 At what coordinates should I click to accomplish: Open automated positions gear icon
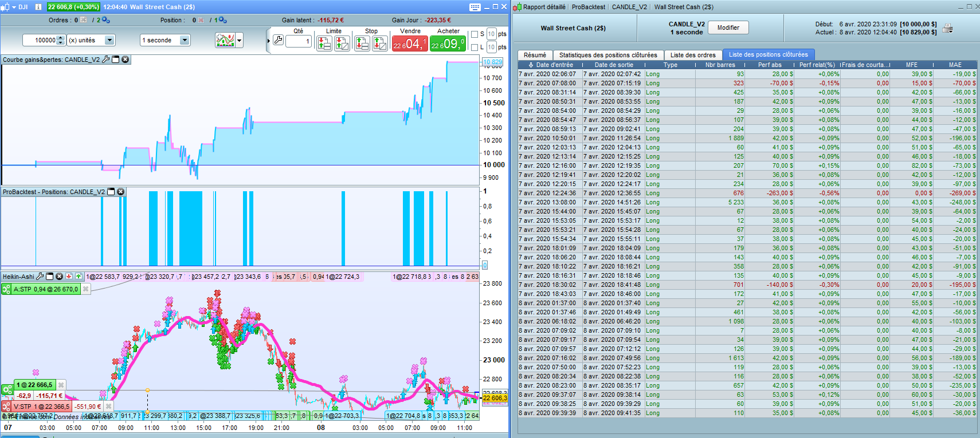click(x=222, y=20)
